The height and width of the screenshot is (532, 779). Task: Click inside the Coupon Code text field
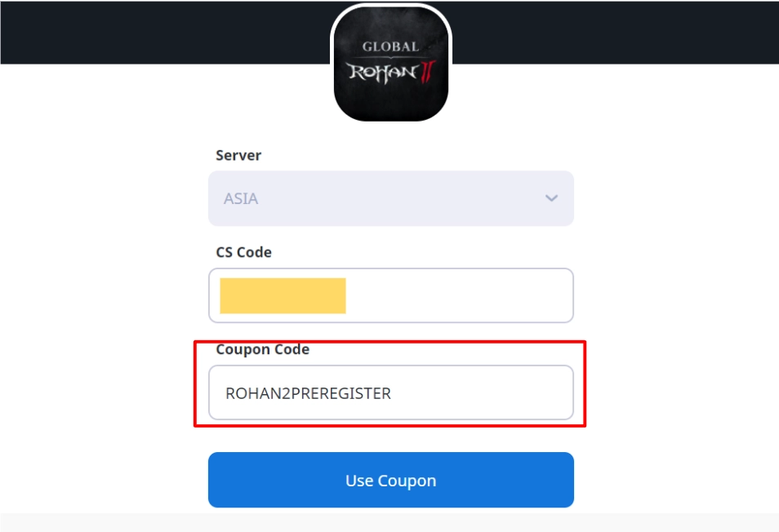[x=482, y=392]
